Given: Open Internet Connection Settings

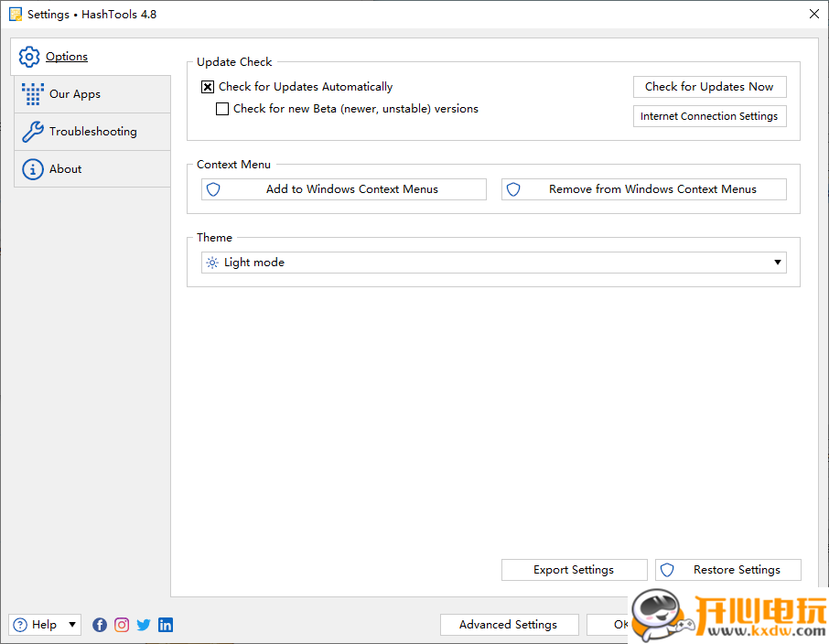Looking at the screenshot, I should coord(709,116).
